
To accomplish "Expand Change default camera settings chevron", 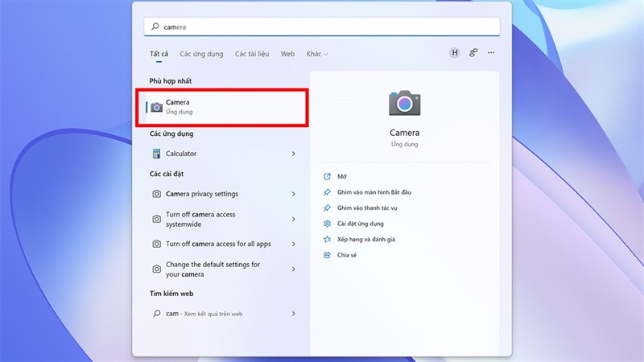I will pos(294,269).
